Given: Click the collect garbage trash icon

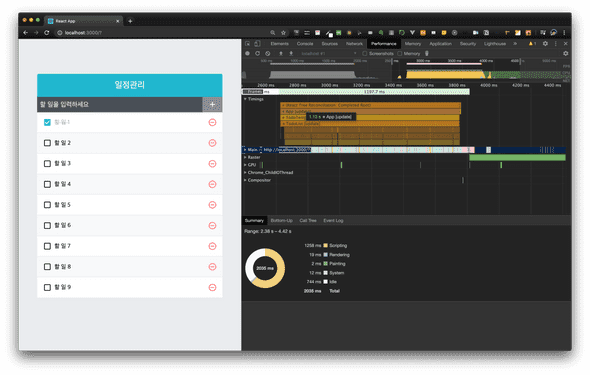Looking at the screenshot, I should coord(427,53).
